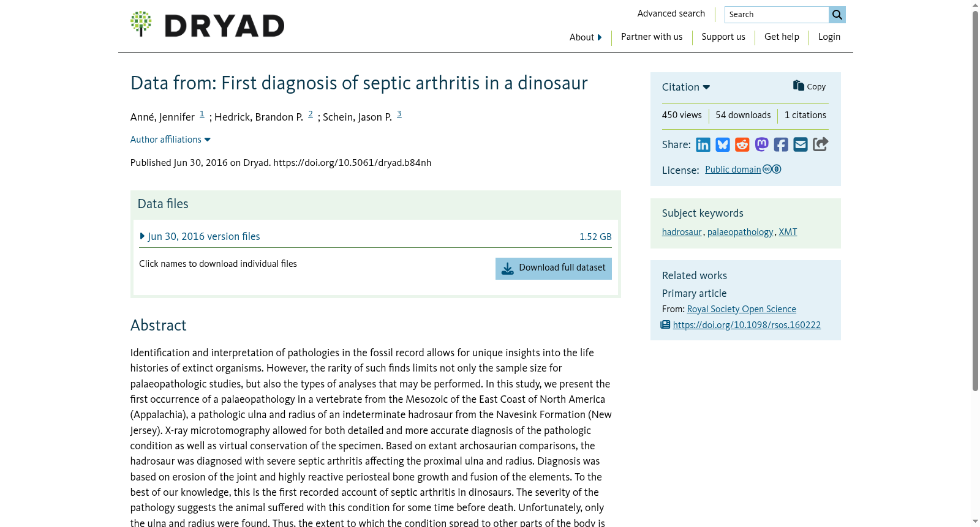980x527 pixels.
Task: Share dataset on Reddit
Action: [x=742, y=144]
